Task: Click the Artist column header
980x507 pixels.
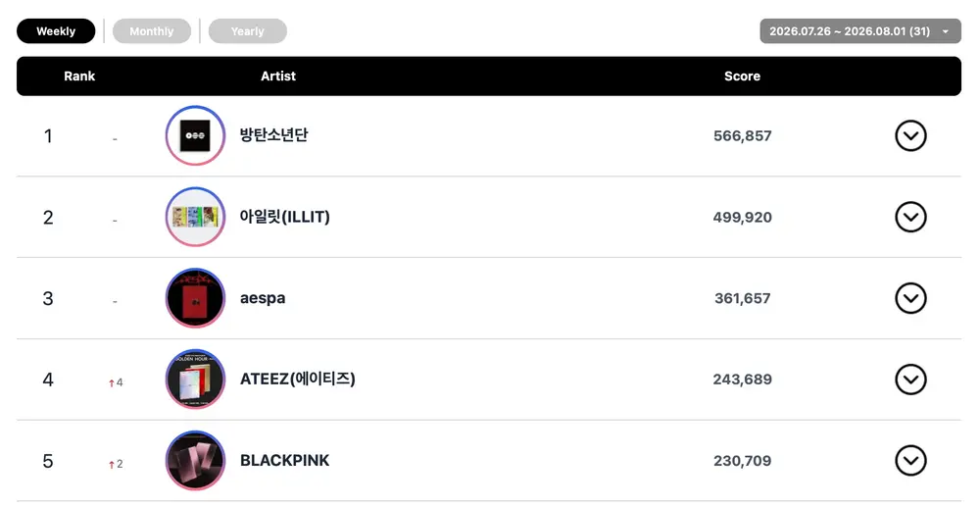Action: [x=278, y=76]
